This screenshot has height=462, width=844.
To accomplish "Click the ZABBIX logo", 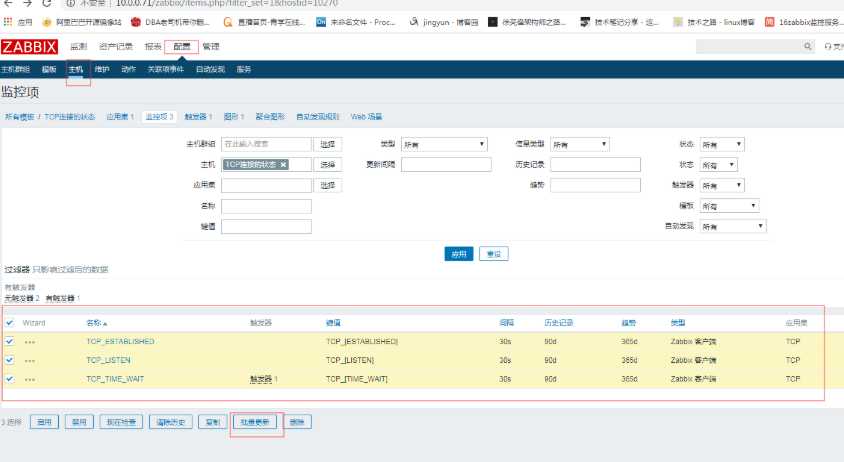I will pos(30,47).
